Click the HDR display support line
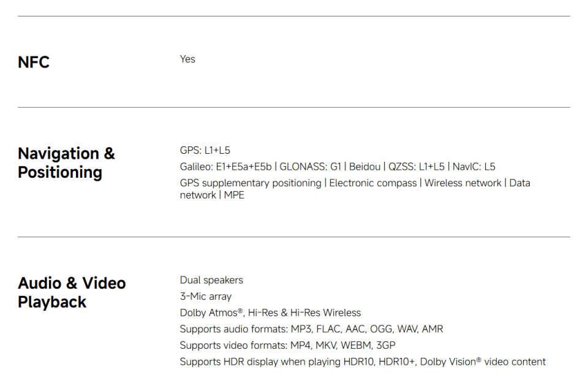The height and width of the screenshot is (391, 588). (x=363, y=362)
